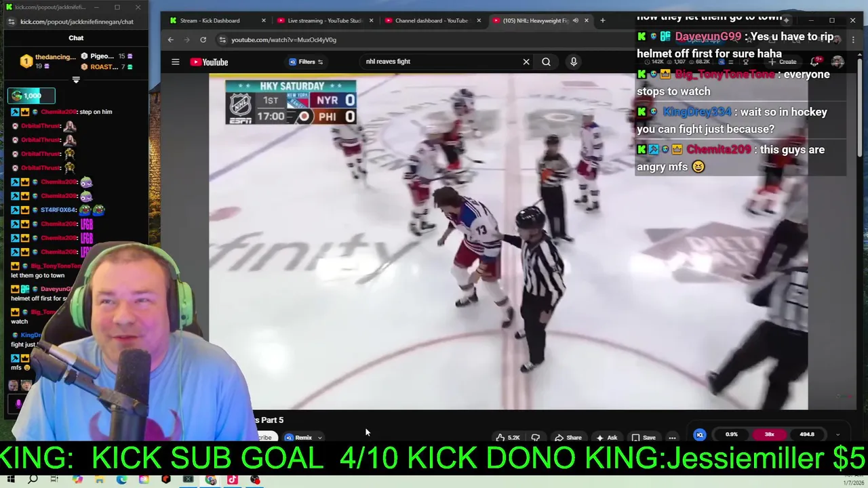Click the blue IQ badge by stats
Viewport: 868px width, 488px height.
700,434
